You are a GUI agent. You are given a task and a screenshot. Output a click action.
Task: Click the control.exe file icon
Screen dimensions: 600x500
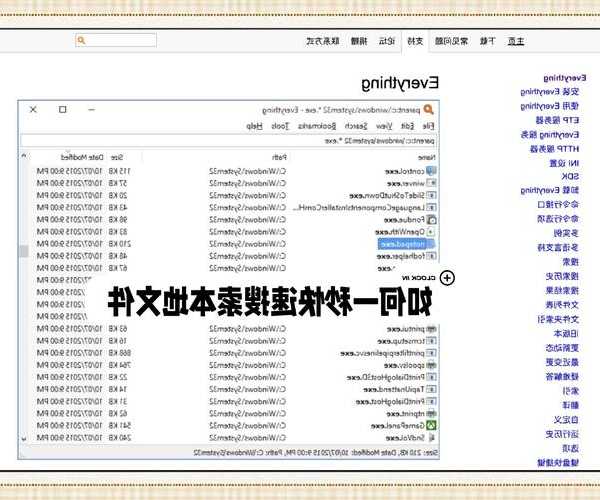point(431,172)
